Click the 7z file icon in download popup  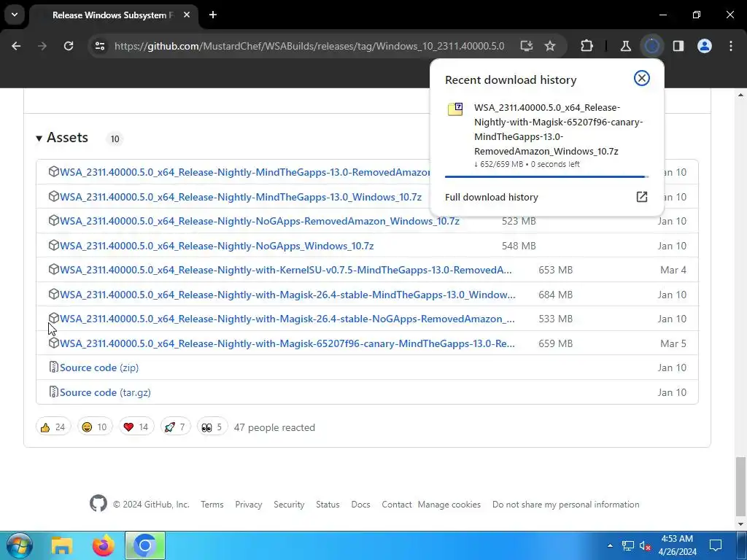coord(455,109)
